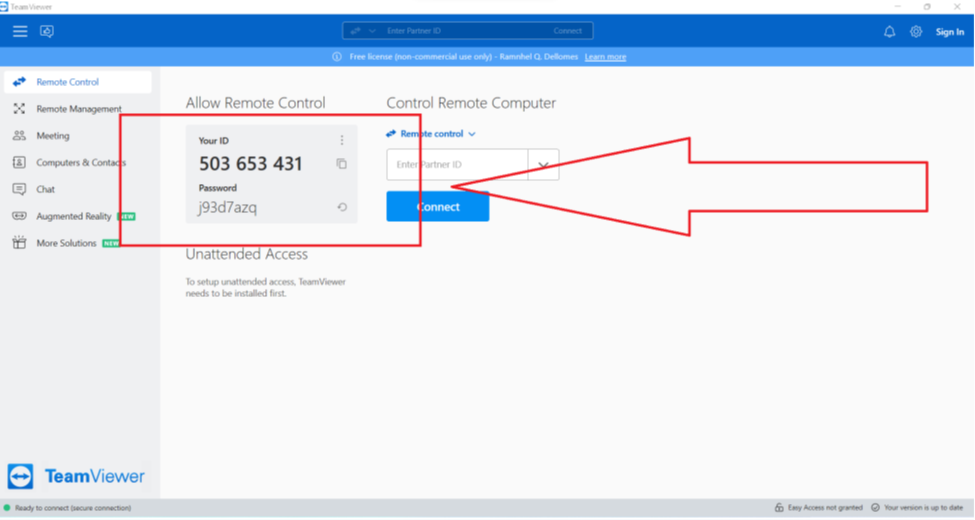975x520 pixels.
Task: Open settings gear icon
Action: click(916, 32)
